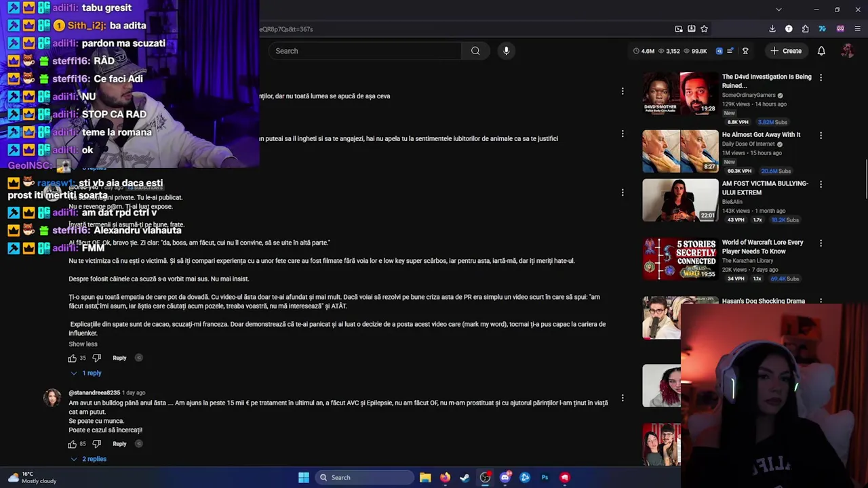868x488 pixels.
Task: Click the browser account T icon
Action: [789, 29]
